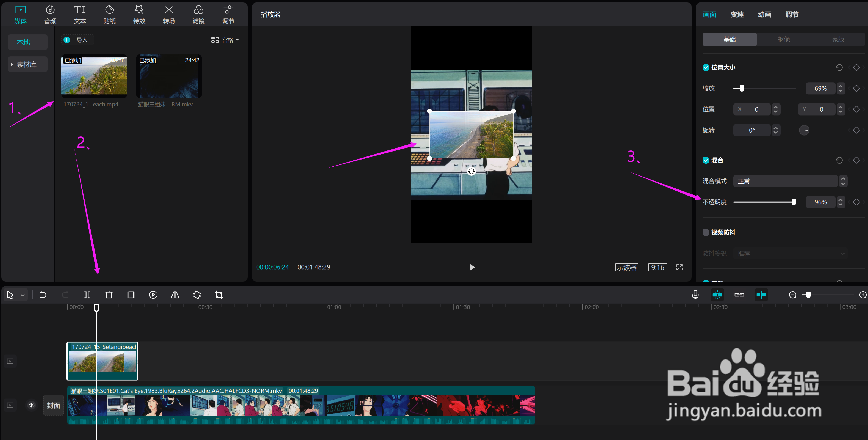Viewport: 868px width, 440px height.
Task: Open the 转场 transitions panel
Action: click(x=169, y=15)
